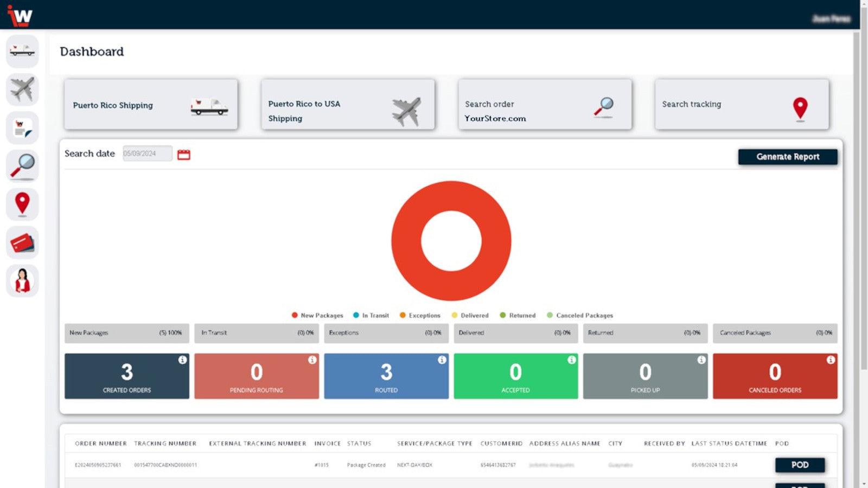Image resolution: width=868 pixels, height=488 pixels.
Task: Open the customer support agent icon in the sidebar
Action: (22, 280)
